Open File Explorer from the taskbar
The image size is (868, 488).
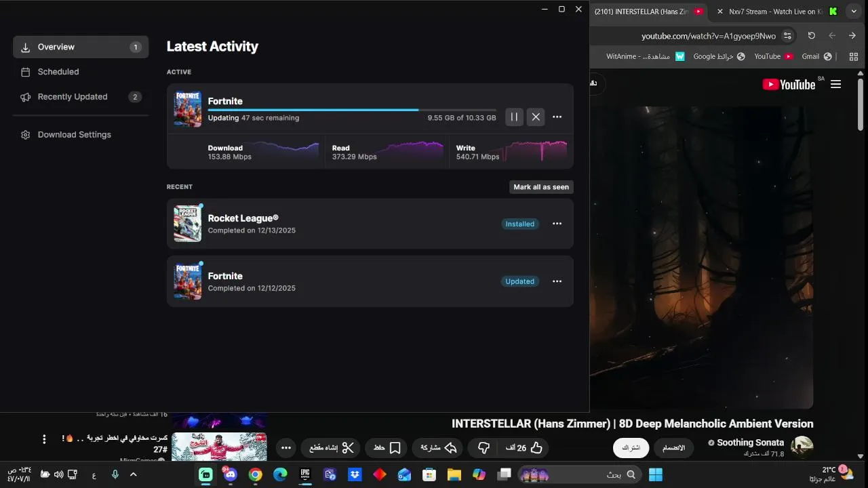tap(454, 475)
